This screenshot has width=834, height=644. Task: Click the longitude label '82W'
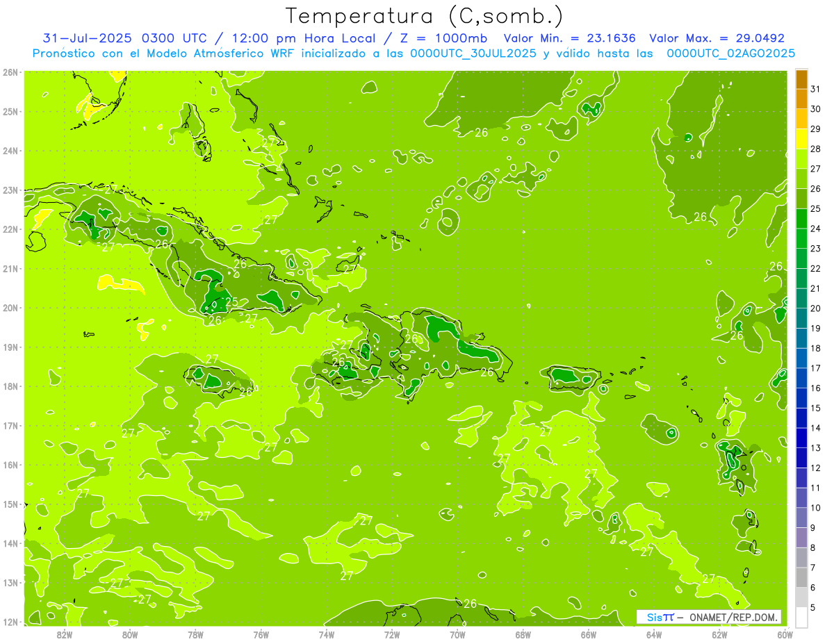(64, 634)
